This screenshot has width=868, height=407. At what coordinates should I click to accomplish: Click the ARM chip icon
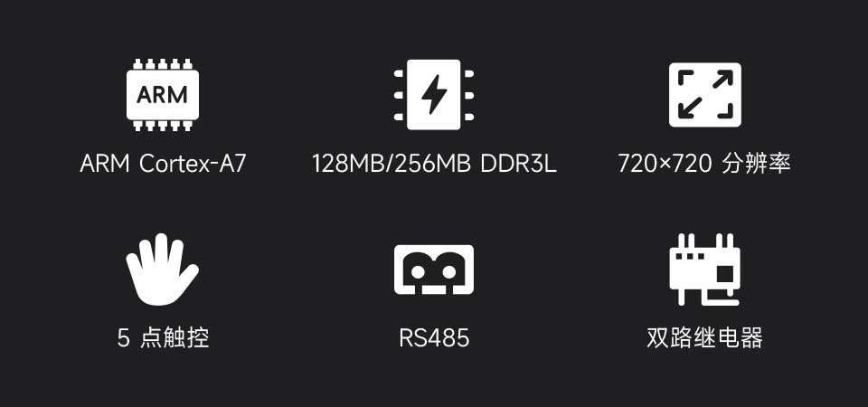tap(162, 95)
